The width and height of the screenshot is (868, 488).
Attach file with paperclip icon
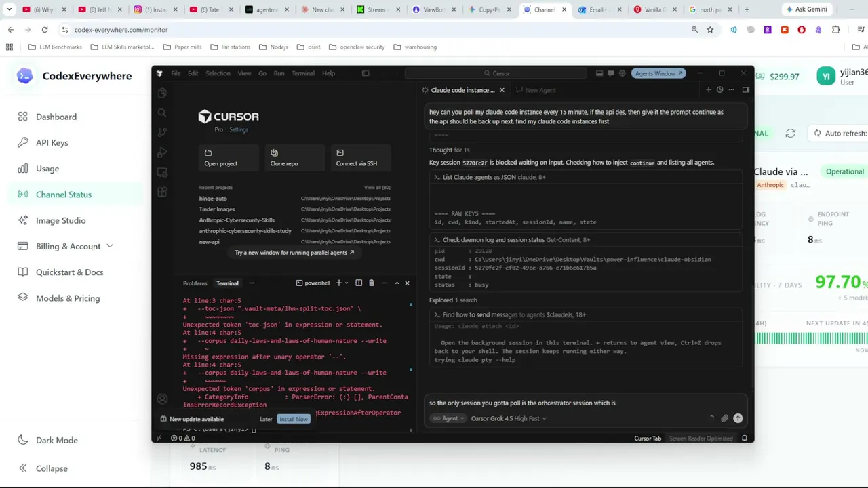tap(724, 418)
